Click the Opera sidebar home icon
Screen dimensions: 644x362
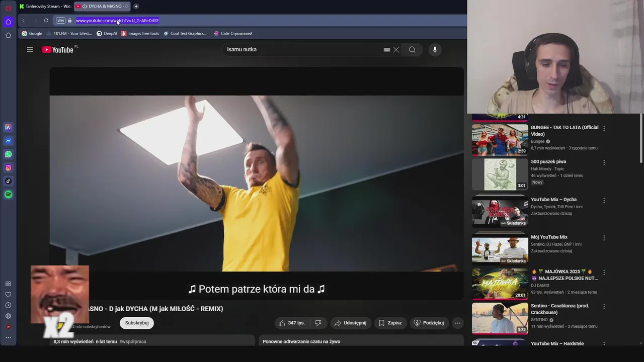coord(8,22)
